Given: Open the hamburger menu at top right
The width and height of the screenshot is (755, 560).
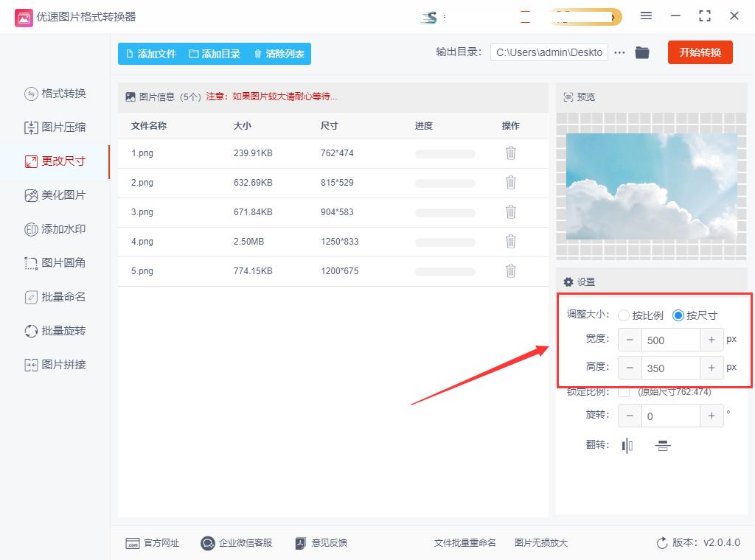Looking at the screenshot, I should pyautogui.click(x=646, y=15).
